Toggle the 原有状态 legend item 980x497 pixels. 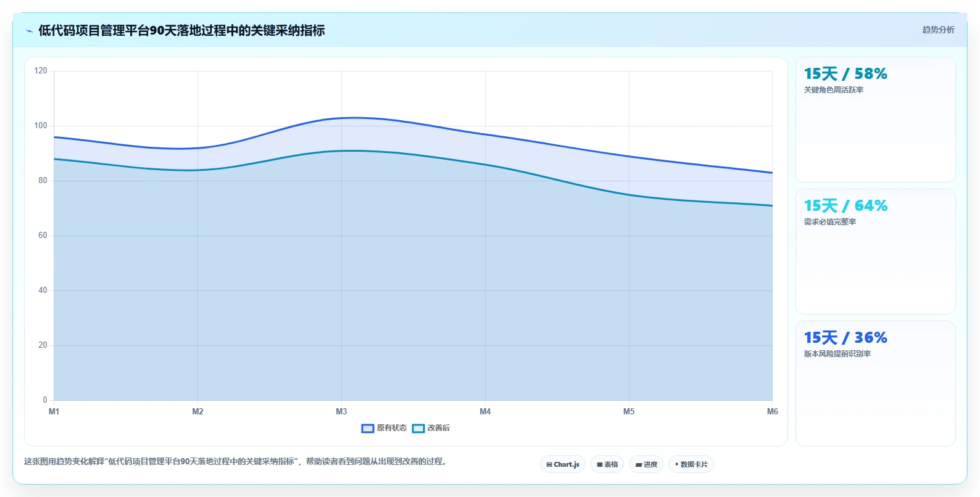(384, 428)
